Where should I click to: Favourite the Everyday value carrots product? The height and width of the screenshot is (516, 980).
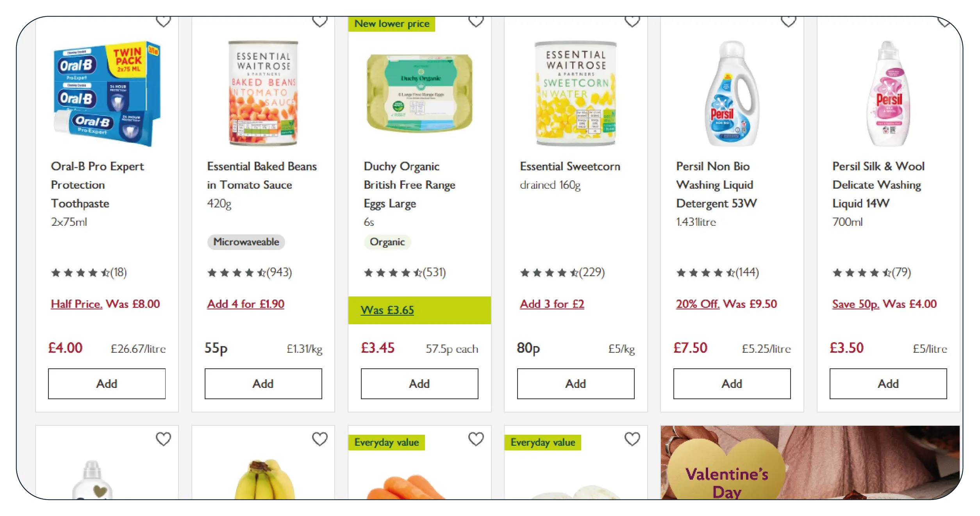click(476, 439)
